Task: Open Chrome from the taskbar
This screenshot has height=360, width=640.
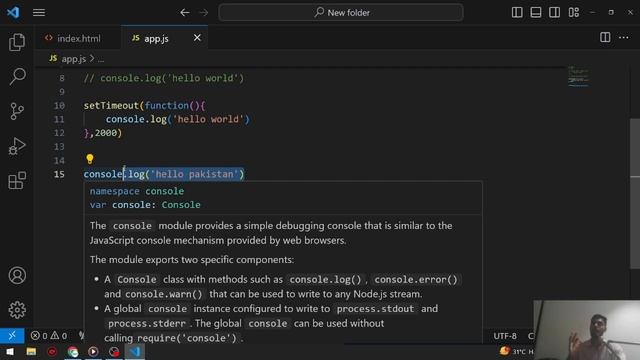Action: [73, 352]
